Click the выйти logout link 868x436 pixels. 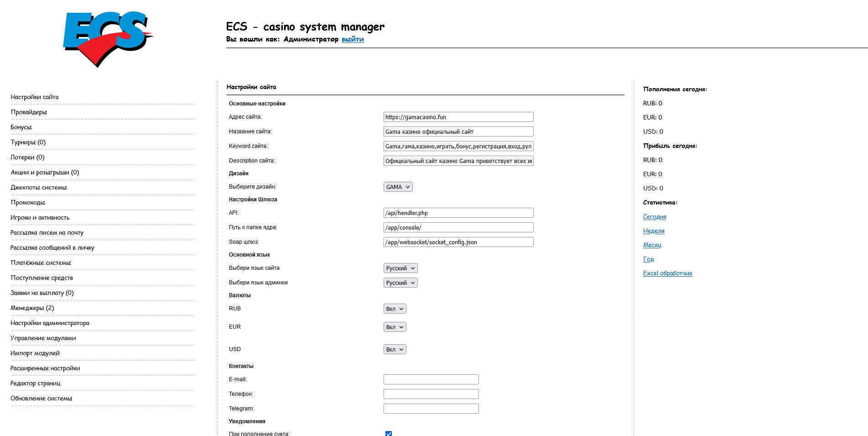353,39
